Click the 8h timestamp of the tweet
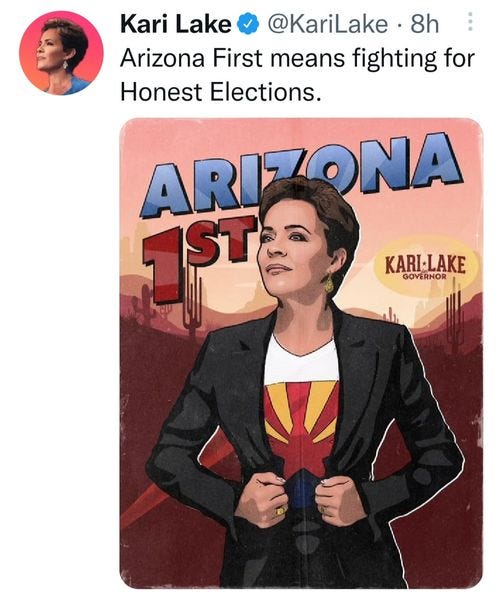502x600 pixels. point(424,24)
